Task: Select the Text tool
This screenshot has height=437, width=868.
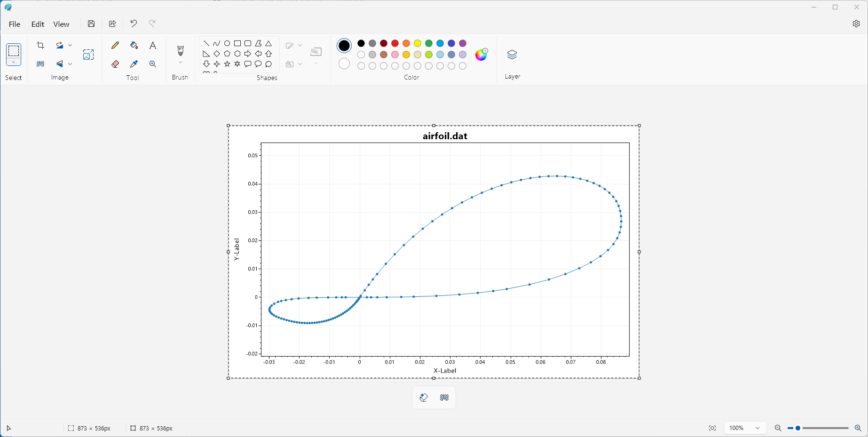Action: [153, 45]
